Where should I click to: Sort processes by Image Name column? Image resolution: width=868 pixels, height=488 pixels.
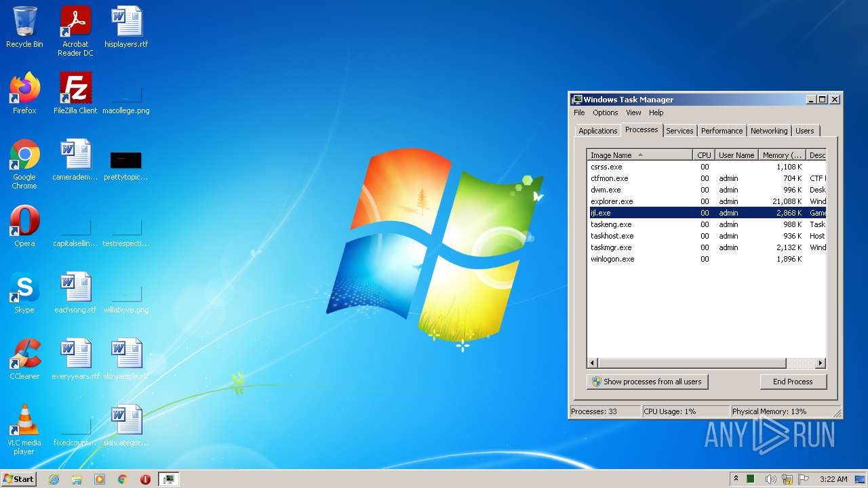pyautogui.click(x=639, y=155)
